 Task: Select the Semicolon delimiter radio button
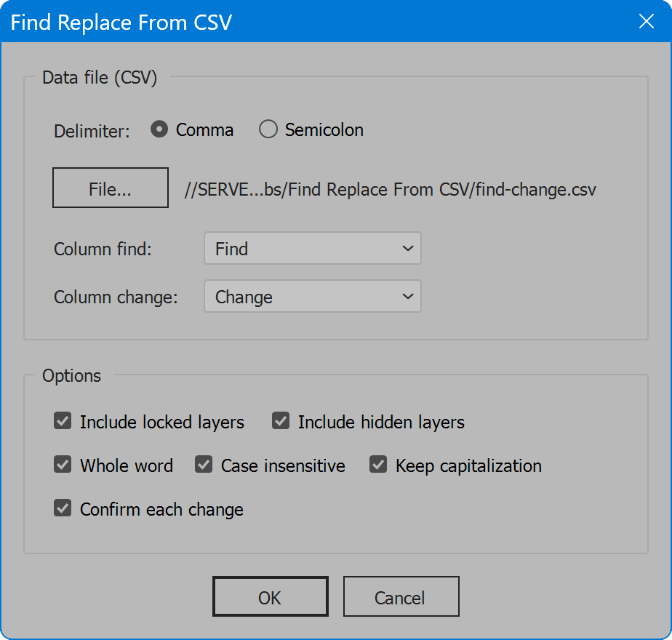[268, 129]
